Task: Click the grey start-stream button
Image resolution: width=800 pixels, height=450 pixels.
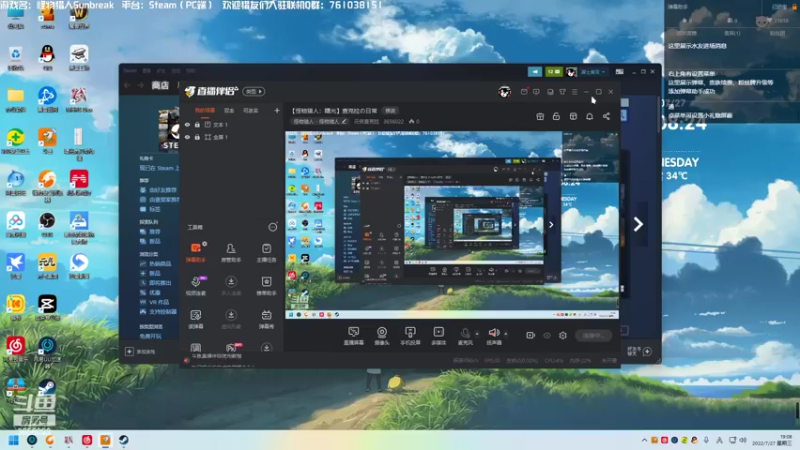Action: tap(593, 335)
